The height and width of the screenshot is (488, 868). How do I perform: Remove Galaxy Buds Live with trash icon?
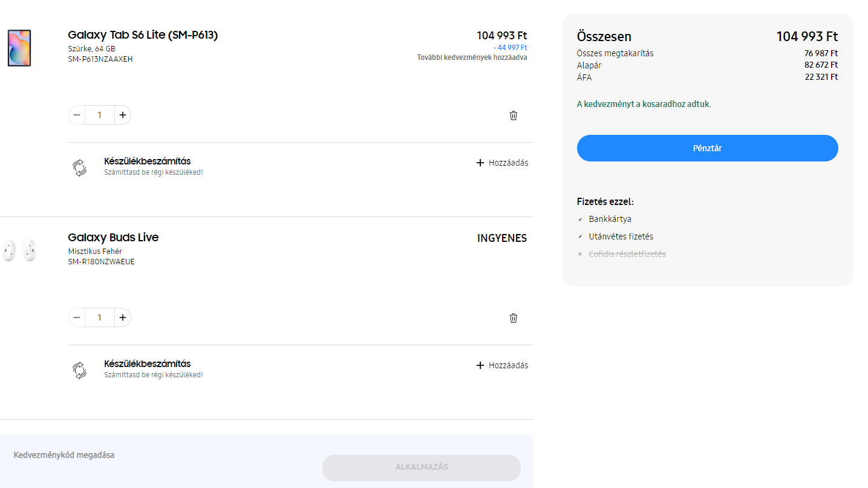pyautogui.click(x=514, y=318)
